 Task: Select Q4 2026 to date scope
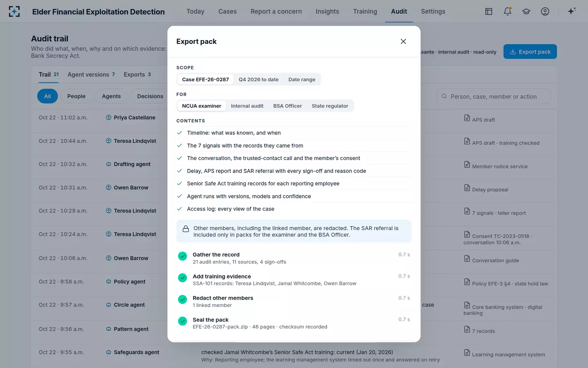point(258,79)
